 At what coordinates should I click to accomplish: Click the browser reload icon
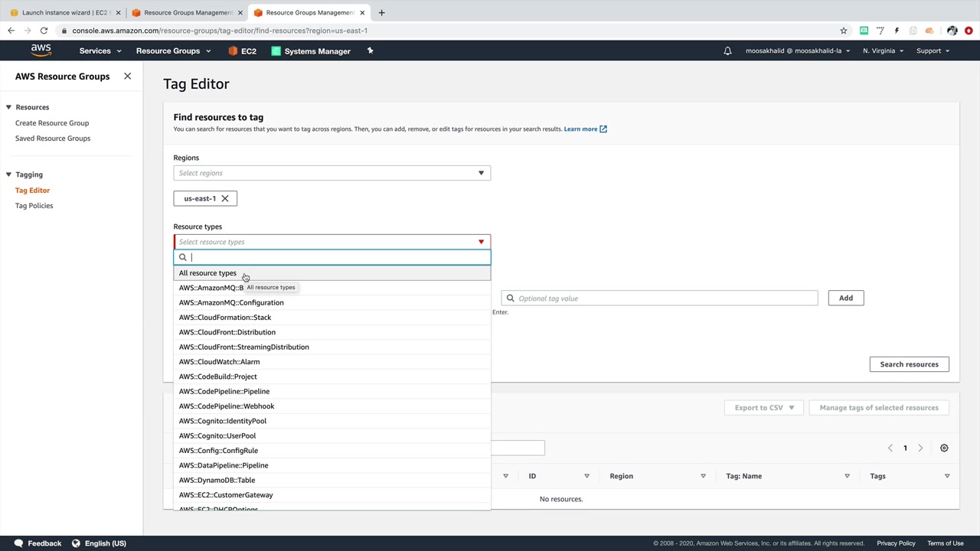click(x=44, y=31)
